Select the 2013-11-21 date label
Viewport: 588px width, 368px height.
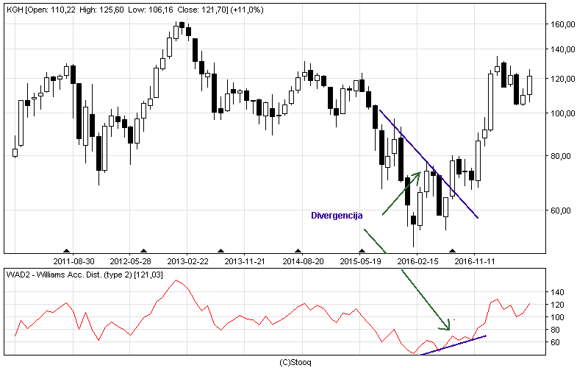pos(245,261)
